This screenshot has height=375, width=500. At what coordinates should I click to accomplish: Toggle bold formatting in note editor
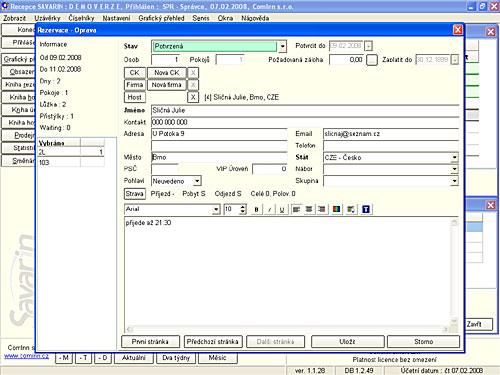pos(256,209)
